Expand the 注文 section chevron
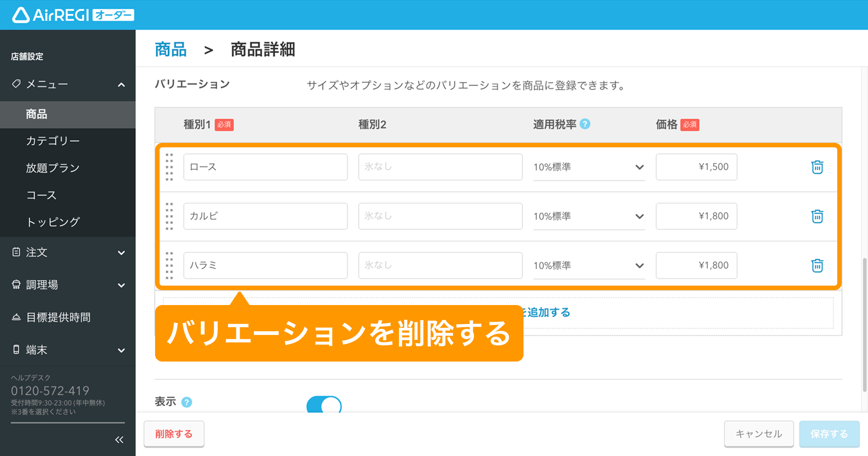Viewport: 868px width, 456px height. click(121, 253)
